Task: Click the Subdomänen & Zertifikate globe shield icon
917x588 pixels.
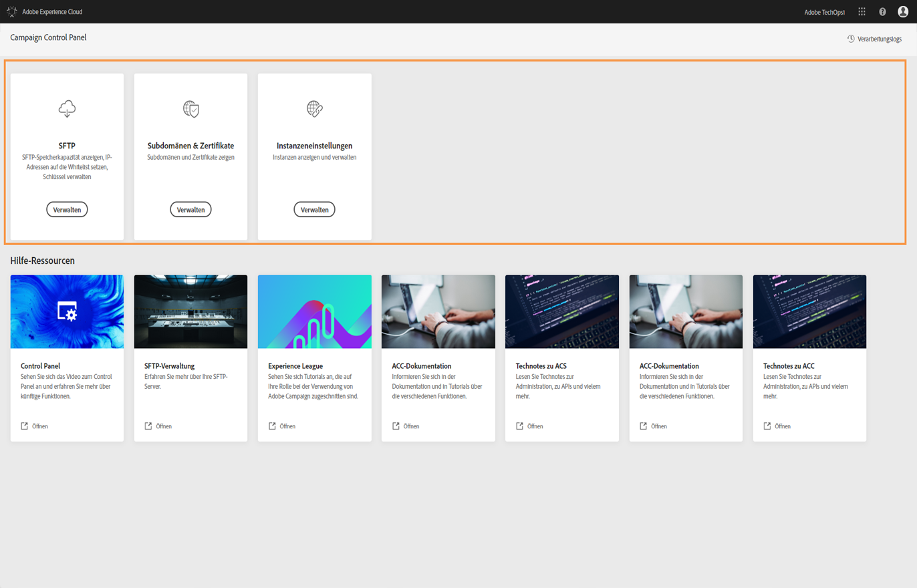Action: (191, 108)
